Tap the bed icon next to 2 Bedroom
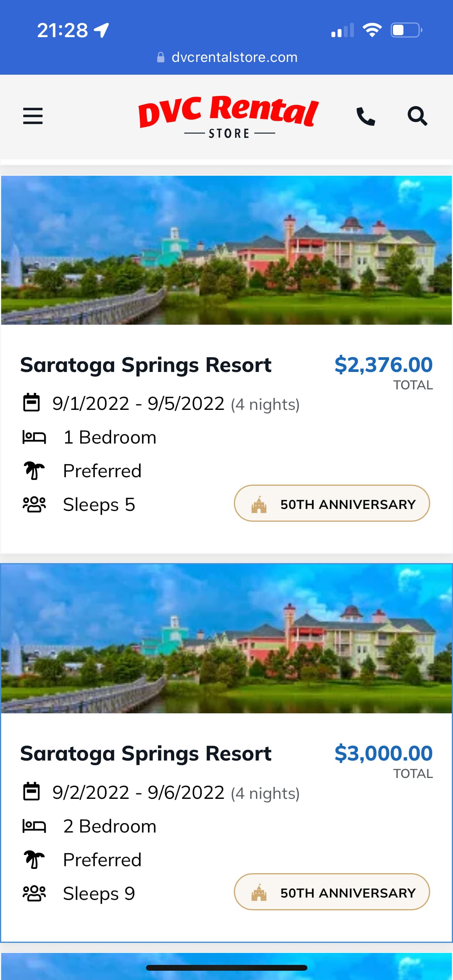 coord(34,826)
